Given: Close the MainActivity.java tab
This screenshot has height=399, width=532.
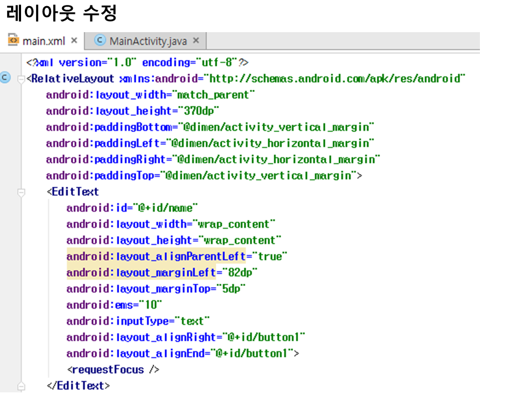Looking at the screenshot, I should (196, 41).
